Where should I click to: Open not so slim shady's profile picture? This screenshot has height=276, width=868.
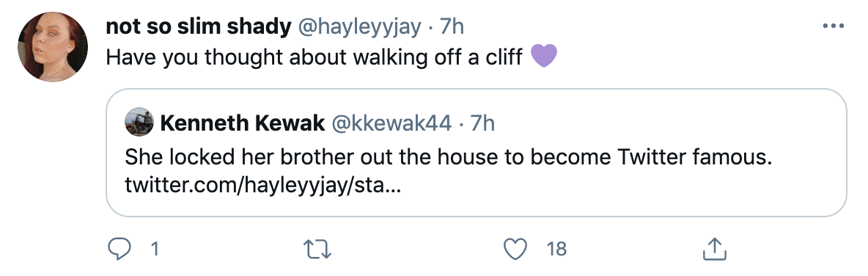[x=53, y=46]
